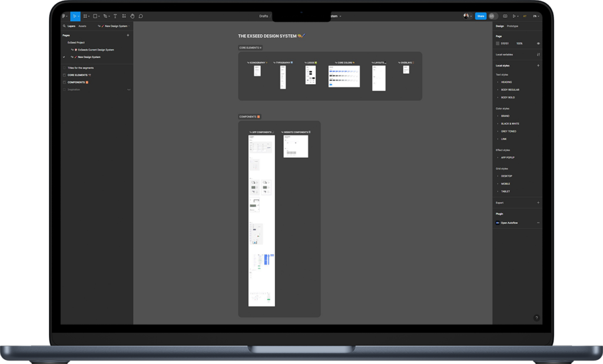
Task: Open the zoom level dropdown
Action: pyautogui.click(x=536, y=16)
